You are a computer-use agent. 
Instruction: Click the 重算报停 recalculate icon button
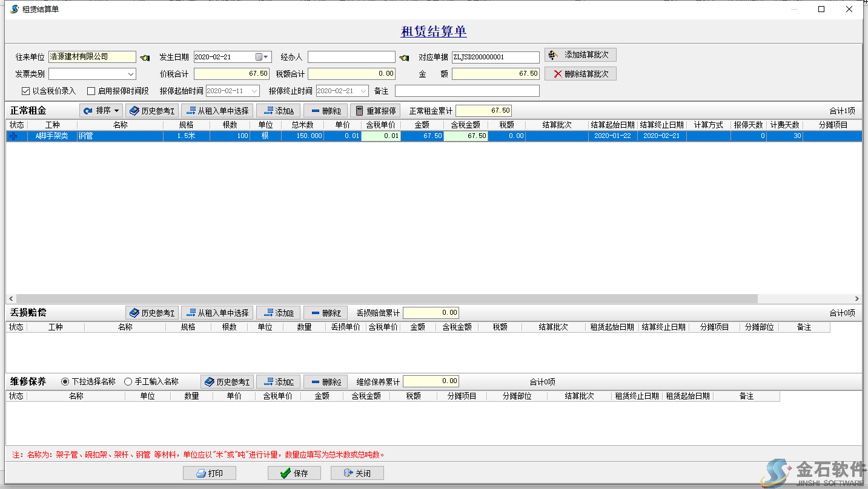tap(376, 110)
